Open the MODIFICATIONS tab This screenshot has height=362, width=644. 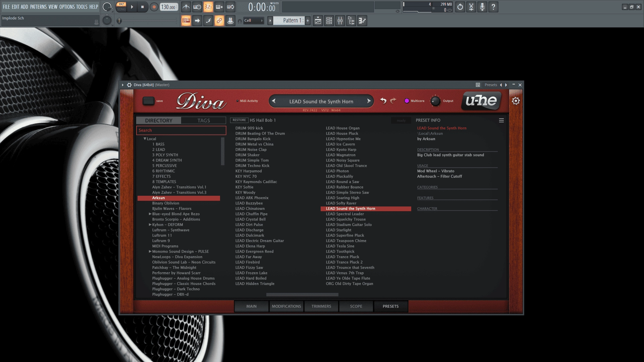[x=286, y=306]
